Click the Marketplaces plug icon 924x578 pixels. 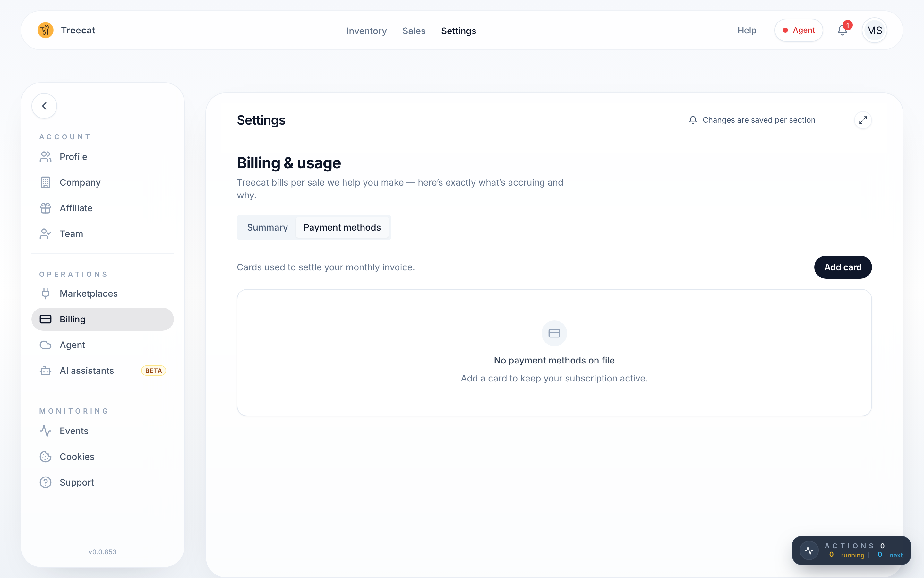[x=46, y=293]
